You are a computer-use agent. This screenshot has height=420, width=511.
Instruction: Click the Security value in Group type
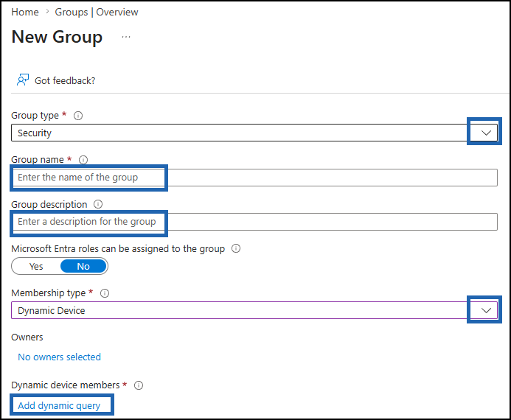(35, 133)
